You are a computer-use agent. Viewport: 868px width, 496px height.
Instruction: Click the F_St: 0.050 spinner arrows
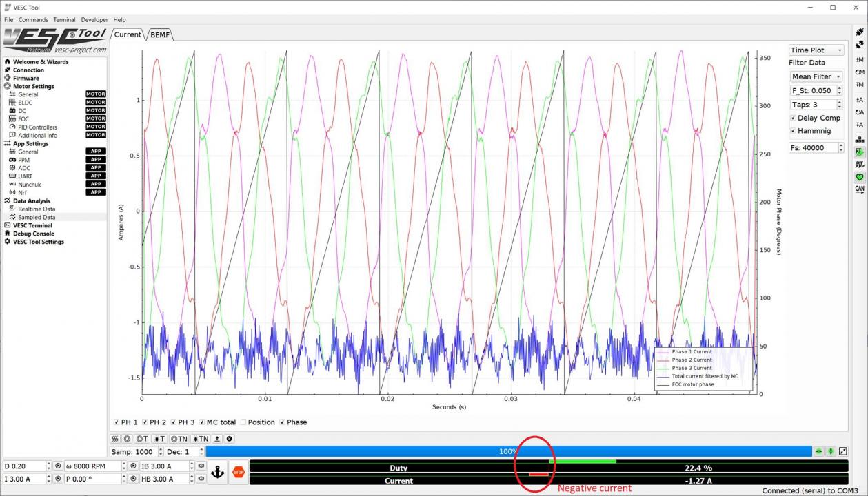point(839,91)
